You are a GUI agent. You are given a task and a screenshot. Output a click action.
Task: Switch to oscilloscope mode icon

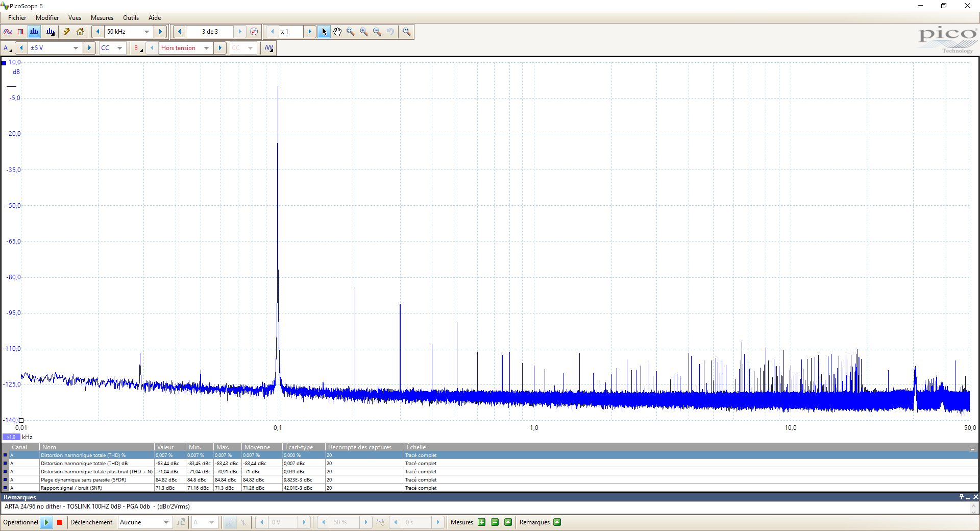pos(8,32)
